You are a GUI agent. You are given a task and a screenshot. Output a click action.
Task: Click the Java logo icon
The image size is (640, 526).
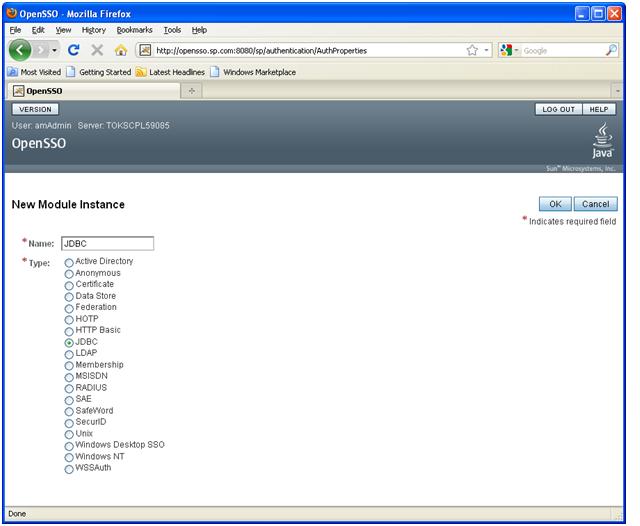point(603,141)
